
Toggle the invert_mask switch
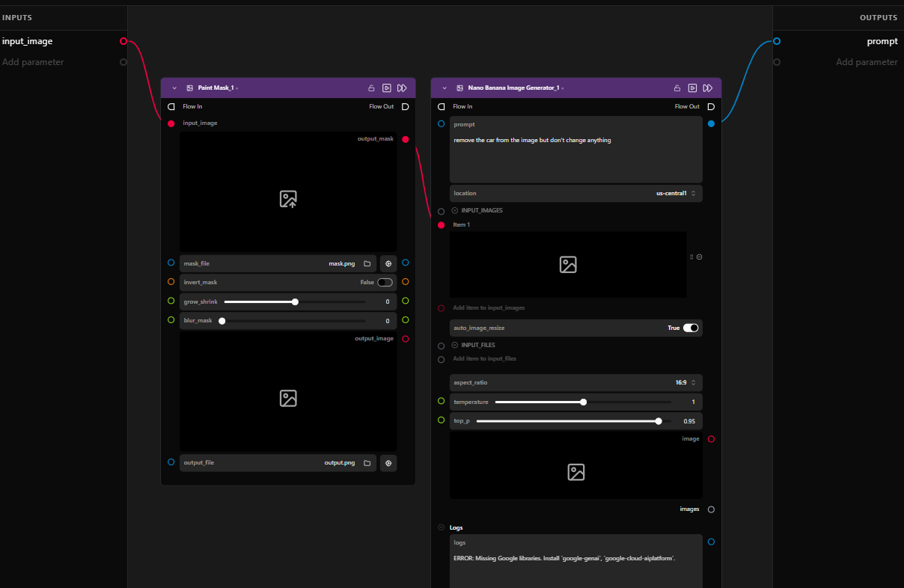(x=385, y=282)
